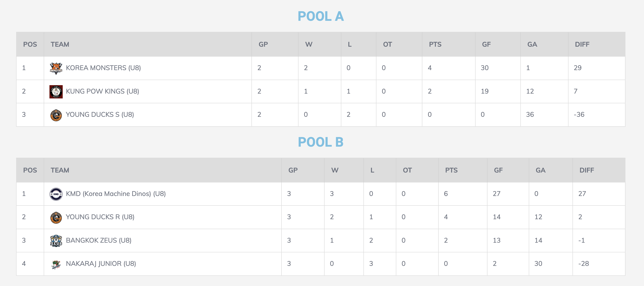The image size is (644, 286).
Task: Click the KMD Korea Machine Dinos logo
Action: pos(56,194)
